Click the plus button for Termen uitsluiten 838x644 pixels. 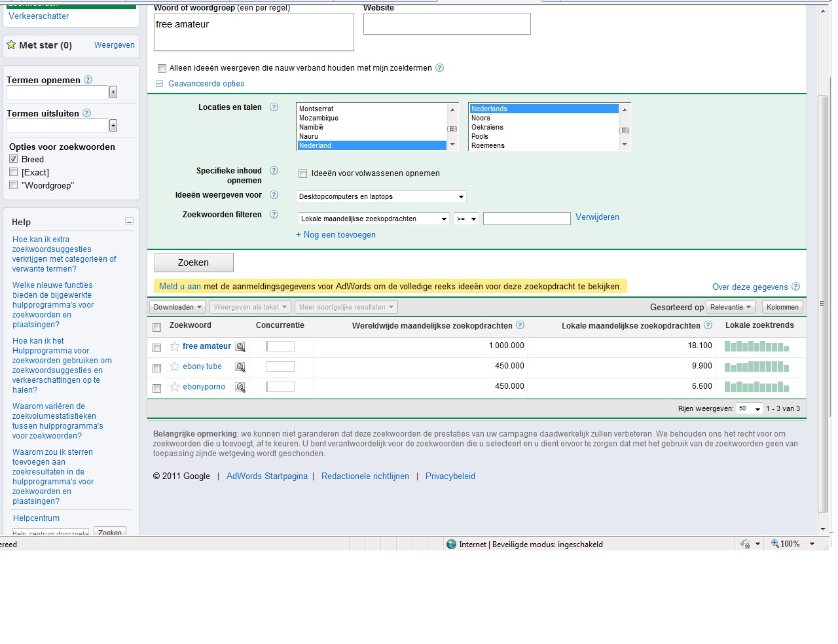point(113,125)
